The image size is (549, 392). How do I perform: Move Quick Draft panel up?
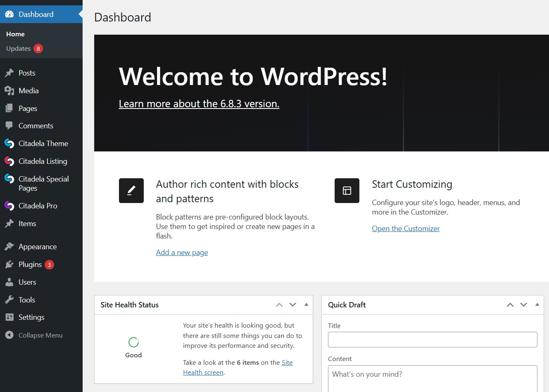pyautogui.click(x=510, y=305)
